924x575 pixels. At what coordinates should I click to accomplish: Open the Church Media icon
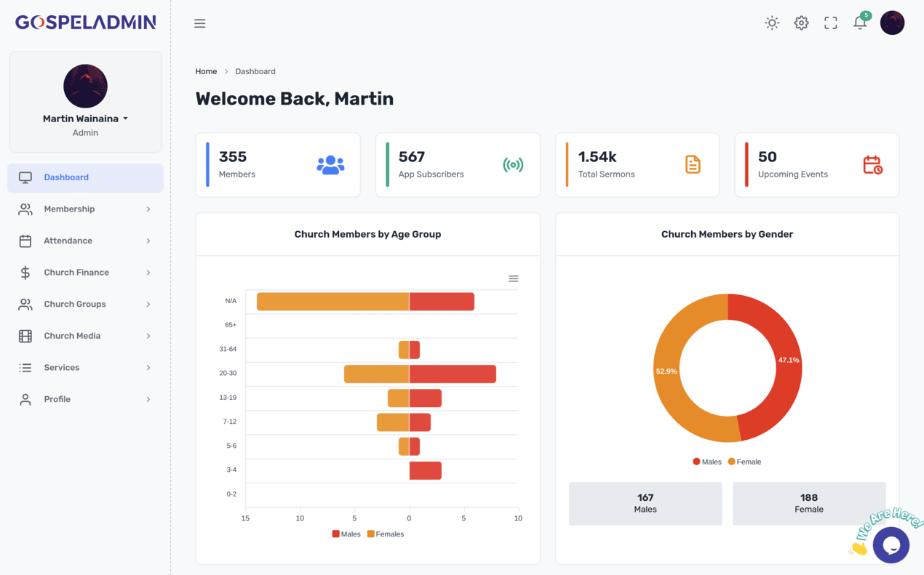pos(25,335)
